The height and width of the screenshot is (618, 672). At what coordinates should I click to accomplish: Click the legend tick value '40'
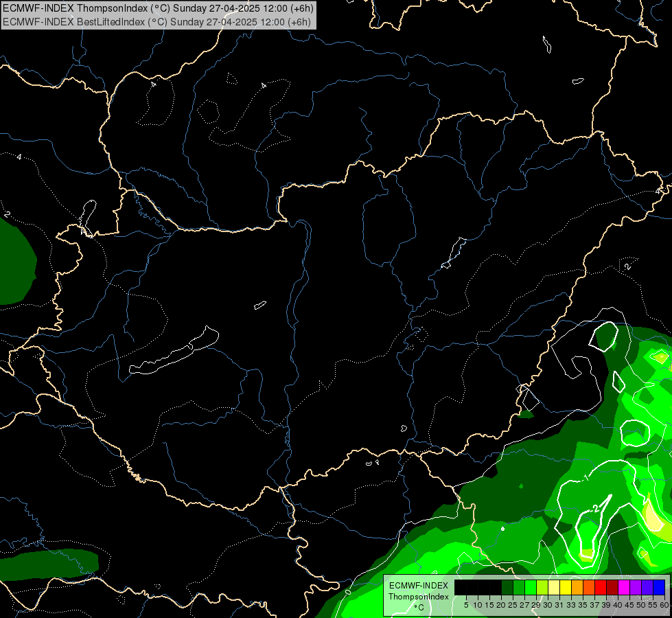pos(618,605)
